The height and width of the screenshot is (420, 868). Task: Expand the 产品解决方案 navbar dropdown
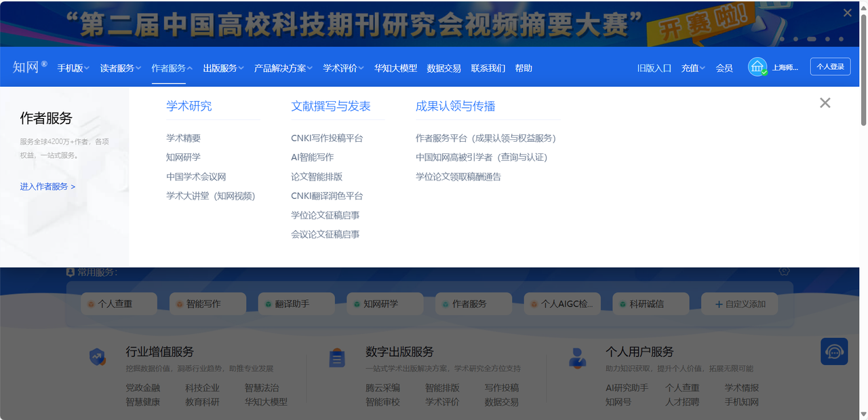coord(283,68)
